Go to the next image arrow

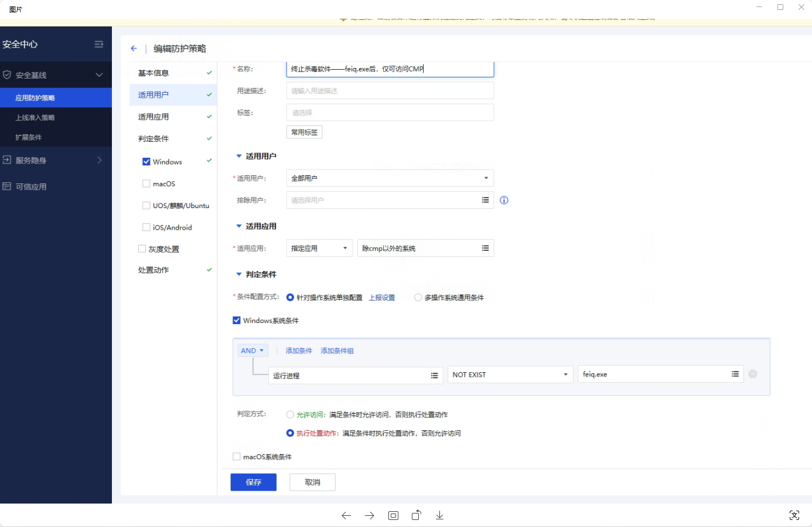tap(370, 515)
